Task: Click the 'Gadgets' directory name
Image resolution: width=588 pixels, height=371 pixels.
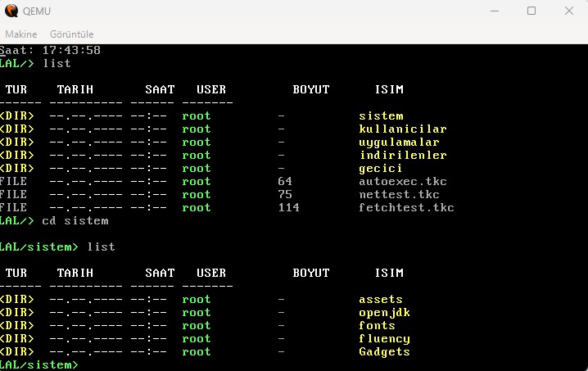Action: [384, 352]
